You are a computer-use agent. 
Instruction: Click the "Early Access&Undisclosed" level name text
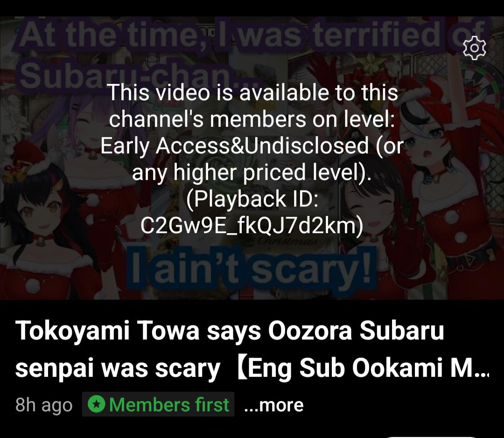[x=234, y=146]
